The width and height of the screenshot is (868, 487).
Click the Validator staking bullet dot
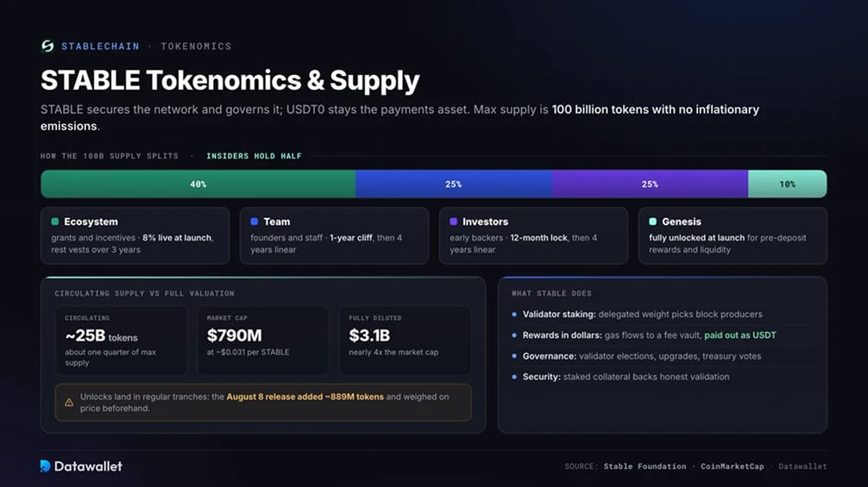pos(514,314)
